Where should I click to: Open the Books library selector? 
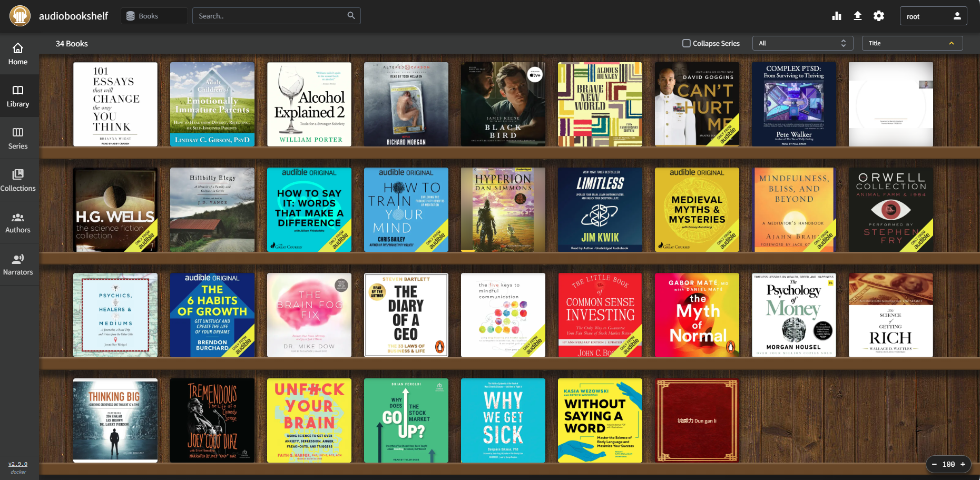point(154,16)
